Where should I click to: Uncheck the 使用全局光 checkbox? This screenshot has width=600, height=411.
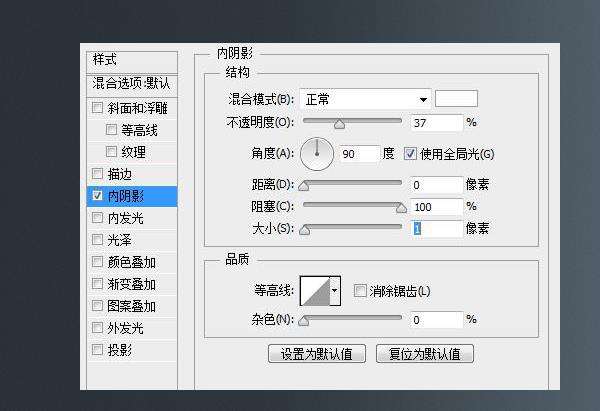tap(410, 154)
